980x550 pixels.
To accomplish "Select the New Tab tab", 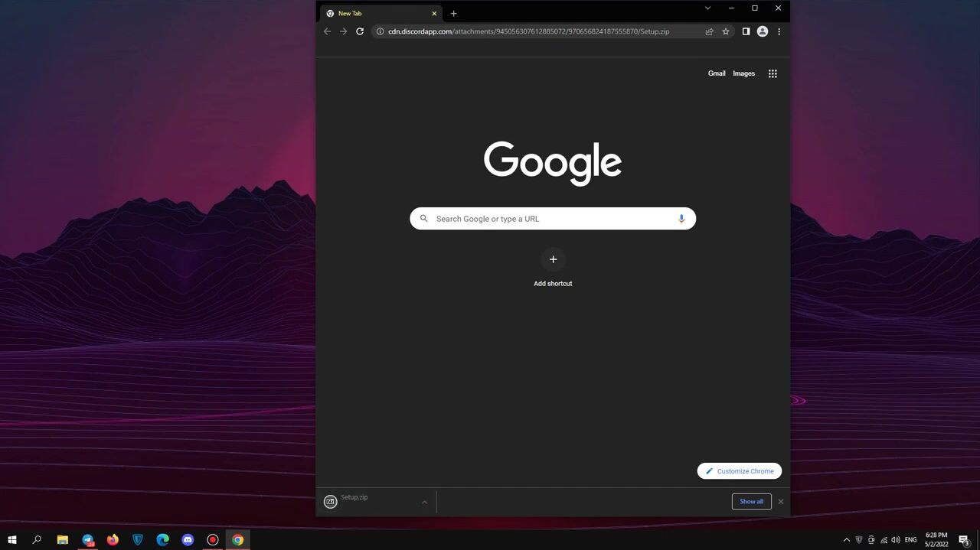I will coord(375,13).
